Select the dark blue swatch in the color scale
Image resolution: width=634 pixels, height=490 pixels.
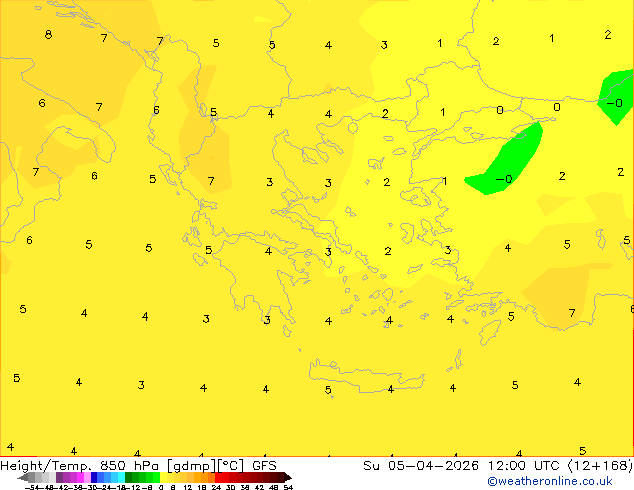[94, 477]
